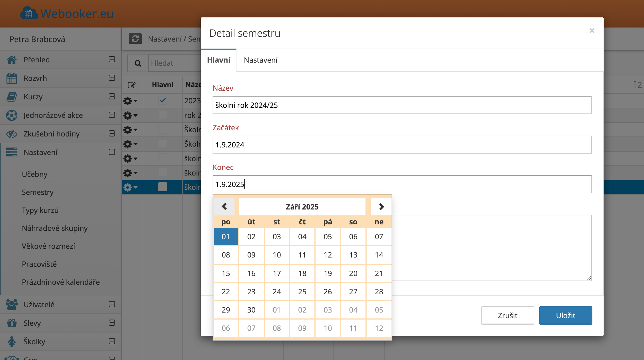Image resolution: width=644 pixels, height=360 pixels.
Task: Click the edit icon in table header
Action: point(132,85)
